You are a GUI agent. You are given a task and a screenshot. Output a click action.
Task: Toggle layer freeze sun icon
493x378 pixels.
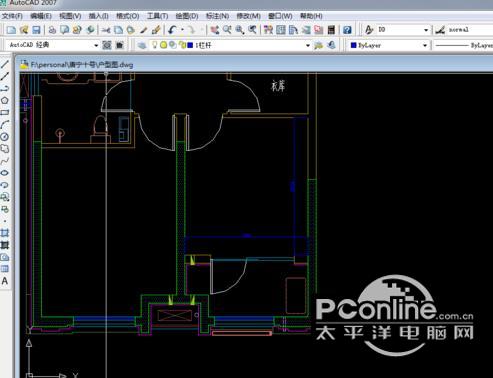(x=163, y=45)
